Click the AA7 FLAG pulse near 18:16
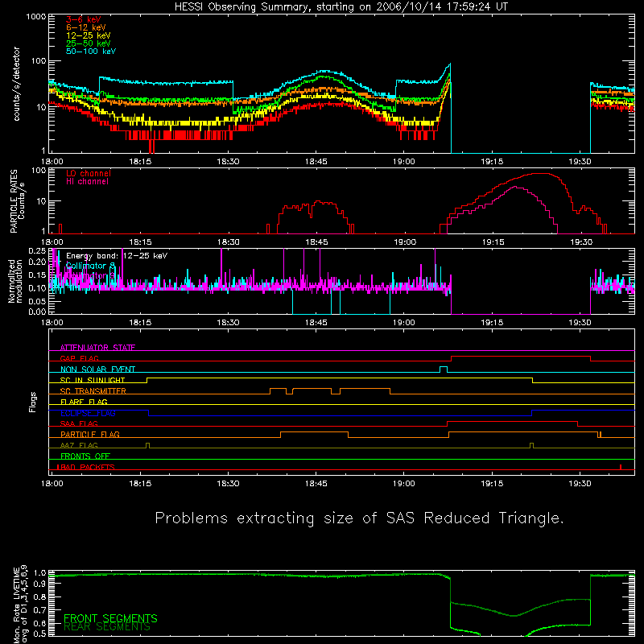The image size is (644, 644). [x=148, y=445]
